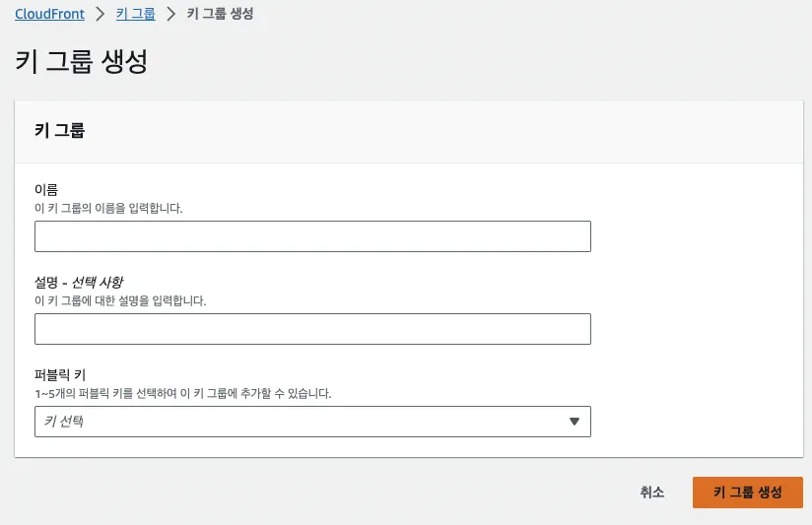The width and height of the screenshot is (812, 525).
Task: Click the chevron before 키 그룹 생성 breadcrumb
Action: 170,14
